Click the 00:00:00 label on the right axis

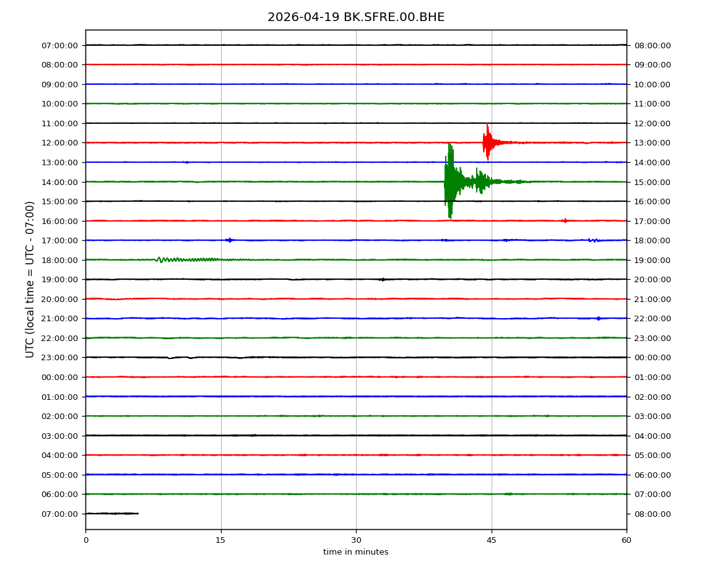point(652,357)
